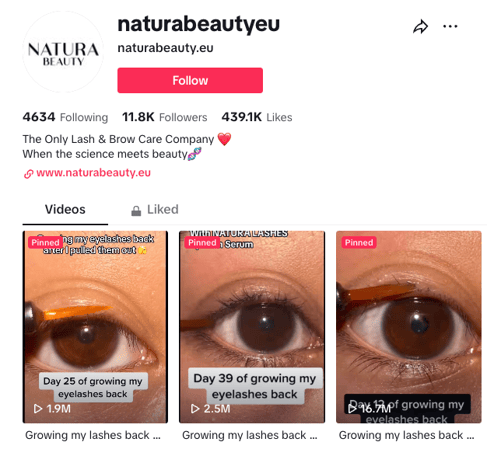Click the lock icon beside Liked

136,210
